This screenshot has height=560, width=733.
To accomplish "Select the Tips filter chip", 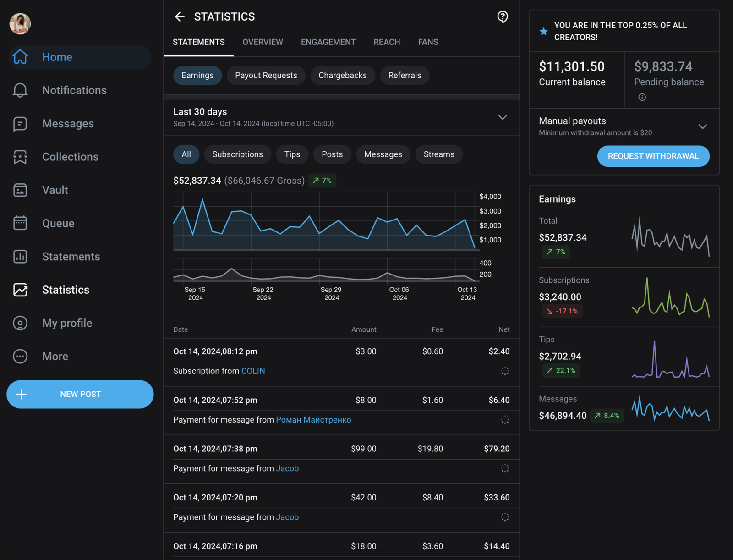I will 292,154.
